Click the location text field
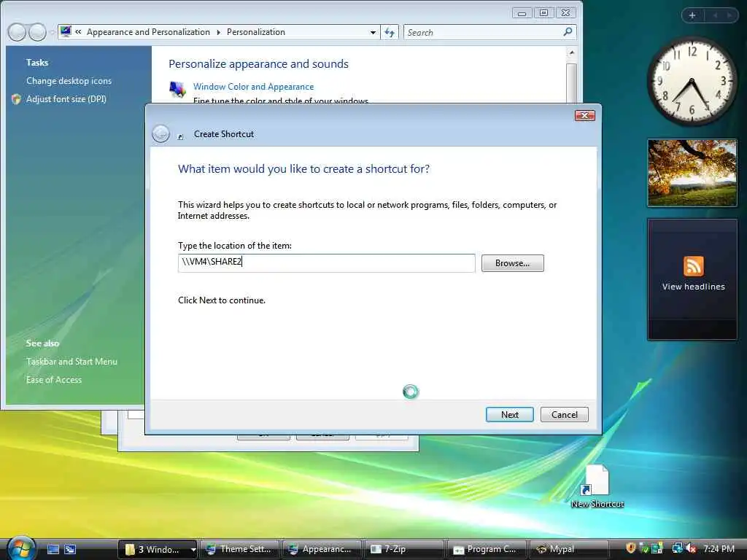 point(326,262)
